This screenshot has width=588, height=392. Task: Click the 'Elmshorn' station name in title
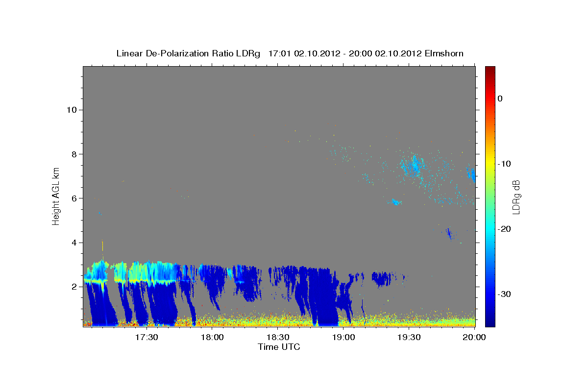[x=444, y=53]
